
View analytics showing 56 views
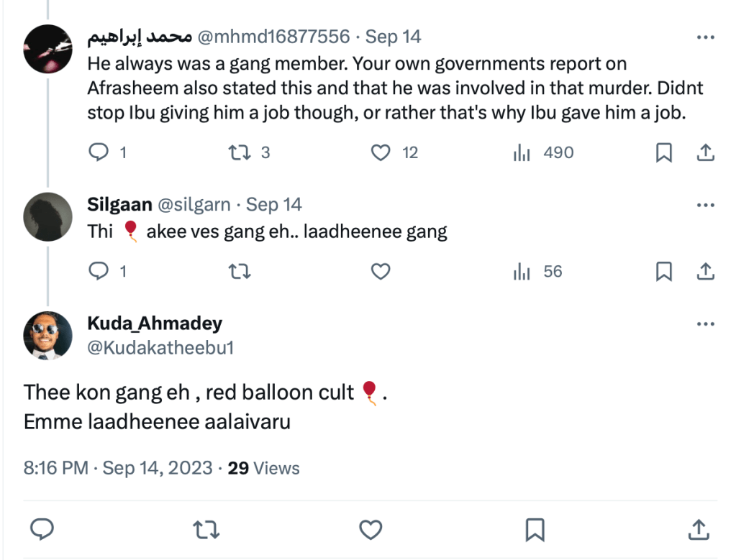(x=522, y=272)
